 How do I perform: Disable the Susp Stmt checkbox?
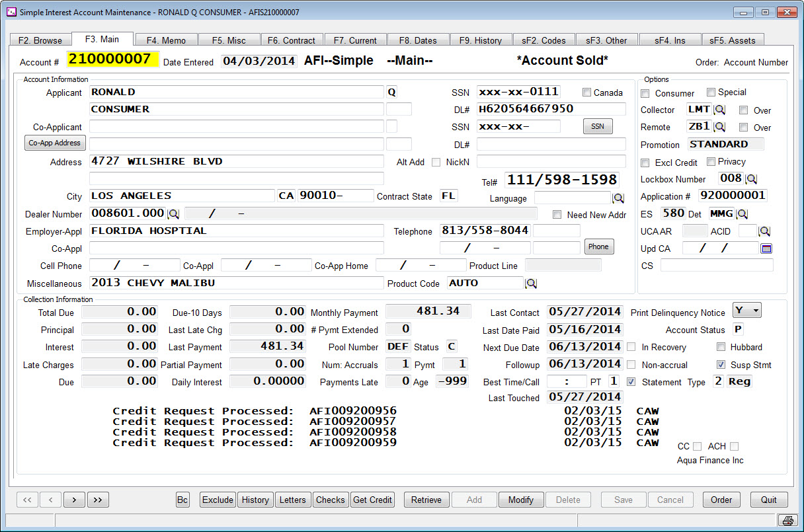[720, 364]
